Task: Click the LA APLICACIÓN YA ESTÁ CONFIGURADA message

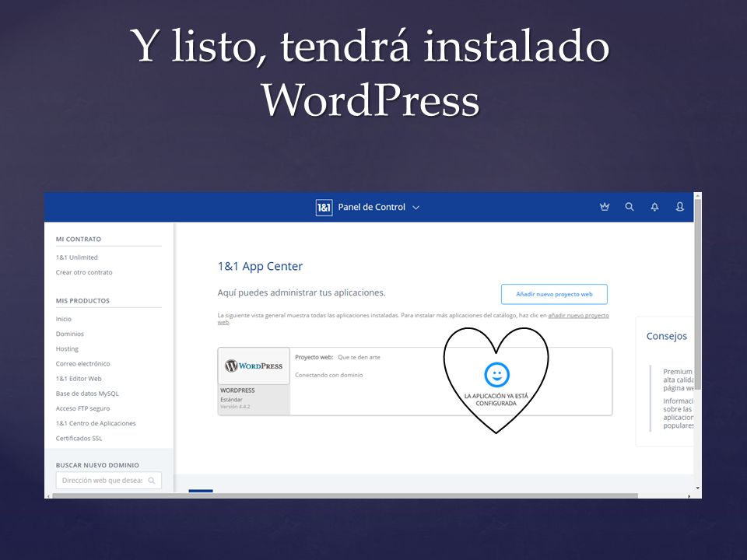Action: tap(496, 400)
